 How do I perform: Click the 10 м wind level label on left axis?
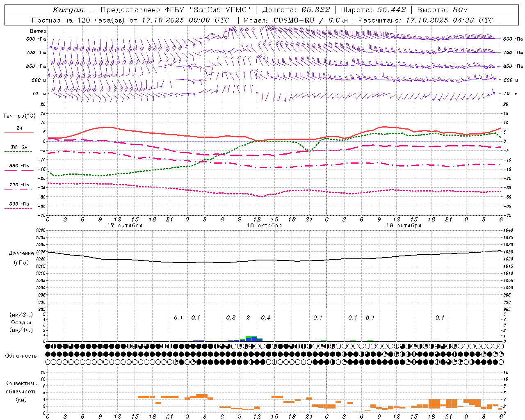click(x=39, y=94)
